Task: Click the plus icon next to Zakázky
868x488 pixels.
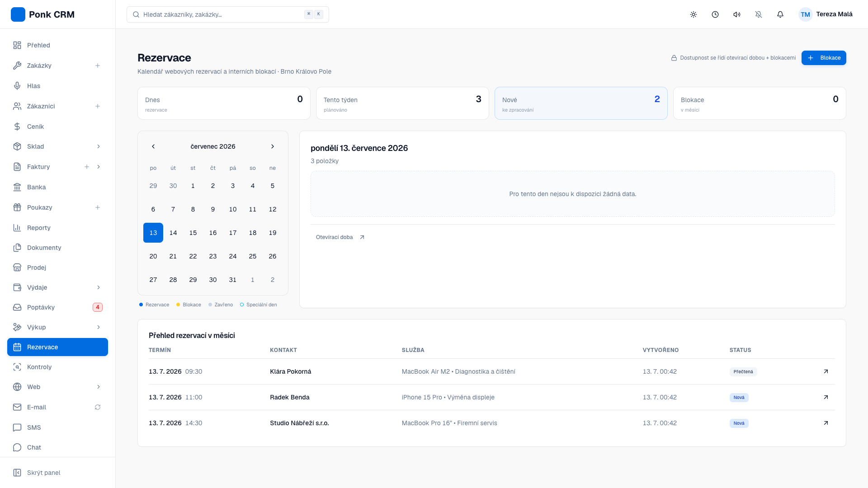Action: pos(98,66)
